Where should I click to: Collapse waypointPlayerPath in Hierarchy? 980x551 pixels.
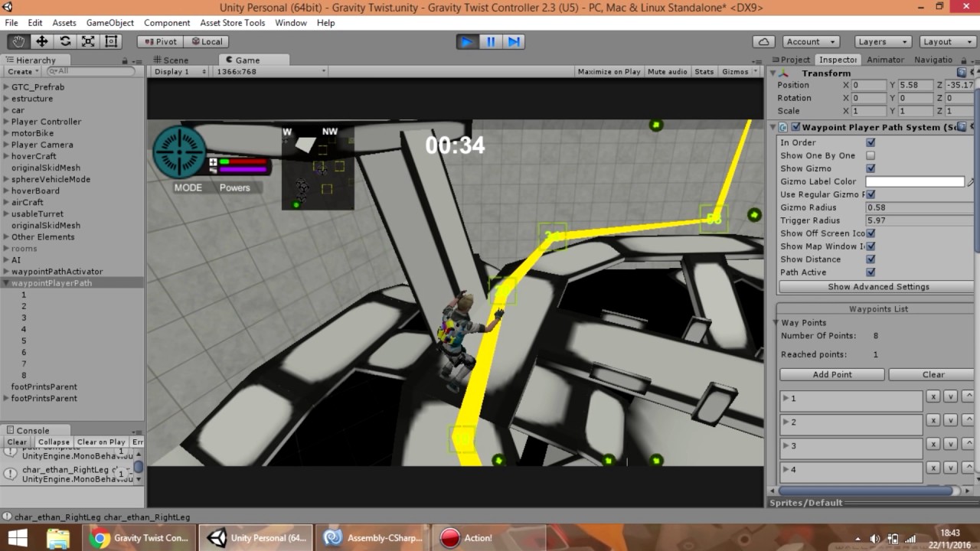[6, 283]
